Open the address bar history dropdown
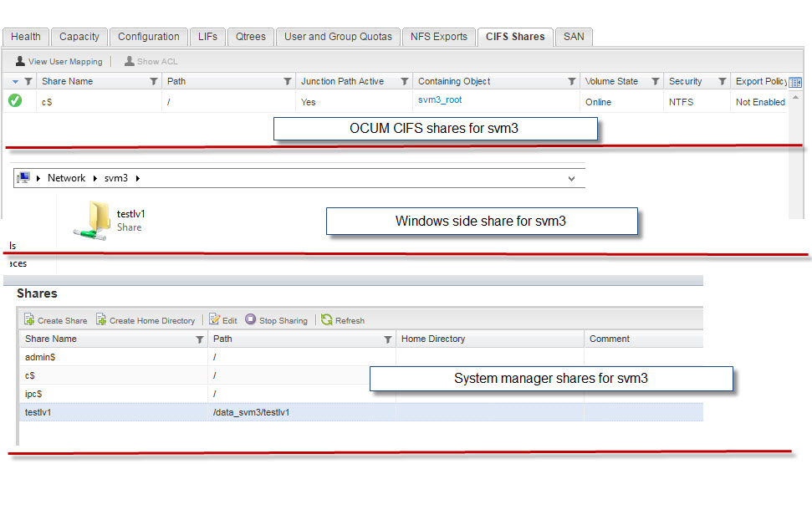The height and width of the screenshot is (515, 812). coord(571,179)
